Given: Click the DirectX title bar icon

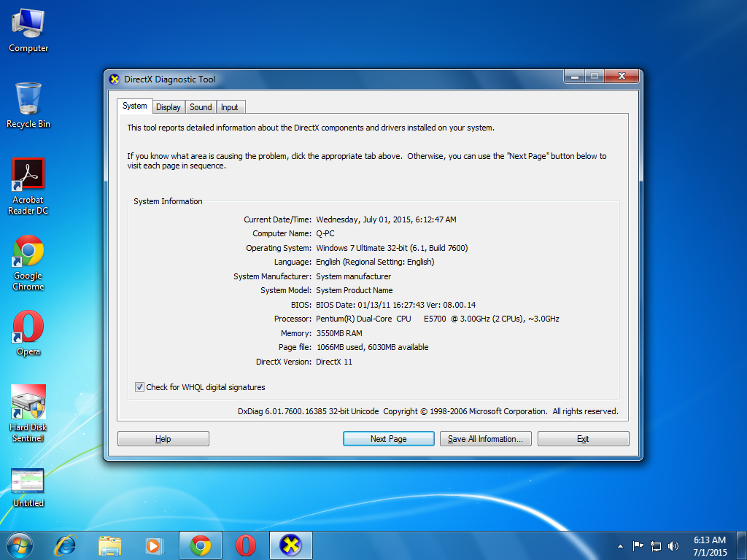Looking at the screenshot, I should pyautogui.click(x=115, y=79).
